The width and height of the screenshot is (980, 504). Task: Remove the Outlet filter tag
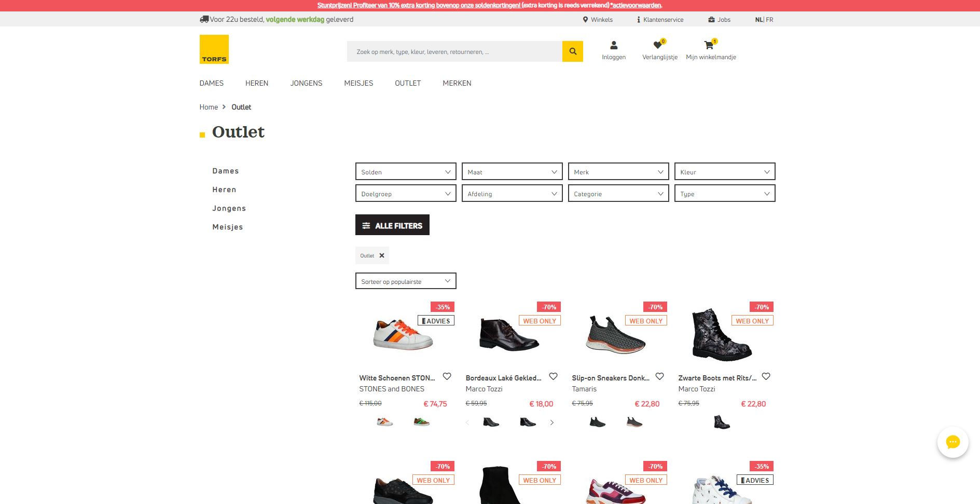pos(382,255)
